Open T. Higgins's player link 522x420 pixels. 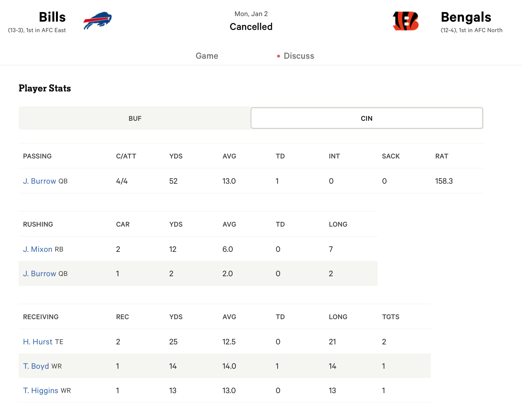tap(41, 391)
